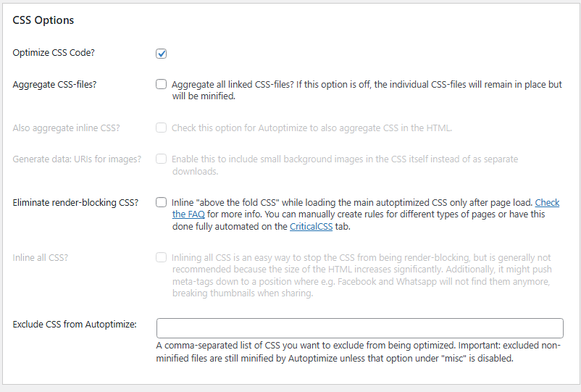Click the "Exclude CSS from Autoptimize:" label
Screen dimensions: 581x392
click(x=75, y=325)
